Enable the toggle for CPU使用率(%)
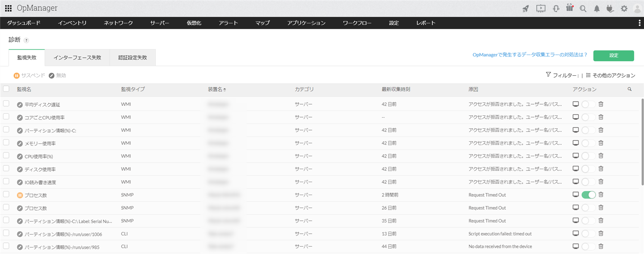This screenshot has height=254, width=644. click(588, 156)
